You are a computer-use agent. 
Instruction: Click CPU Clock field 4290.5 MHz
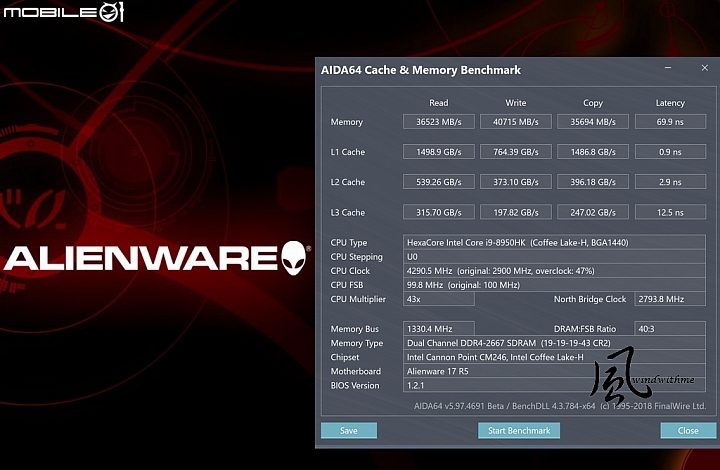tap(554, 271)
